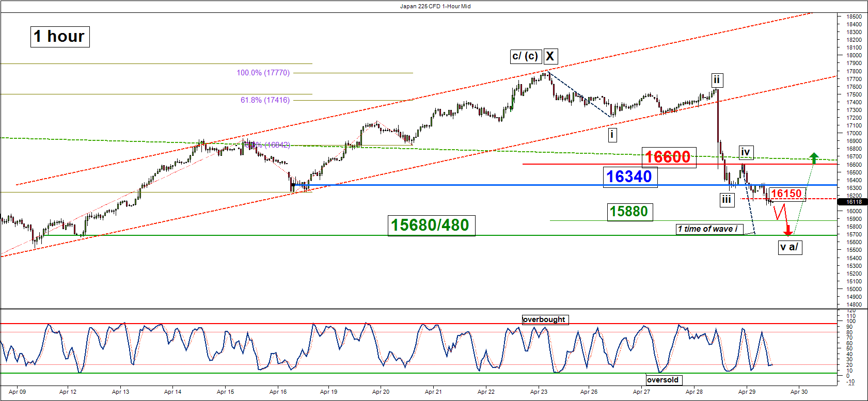Select the wave i label under the trendline

pyautogui.click(x=612, y=135)
